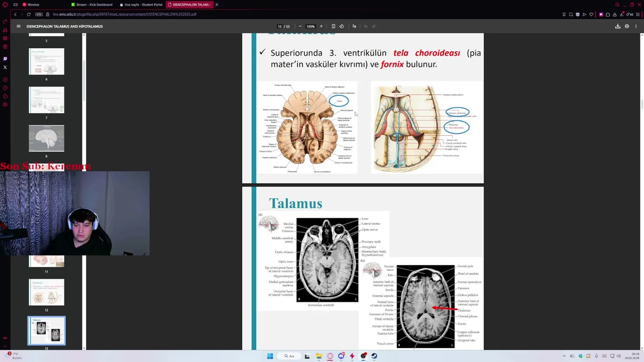The image size is (644, 362).
Task: Open Steam from the taskbar
Action: coord(374,356)
